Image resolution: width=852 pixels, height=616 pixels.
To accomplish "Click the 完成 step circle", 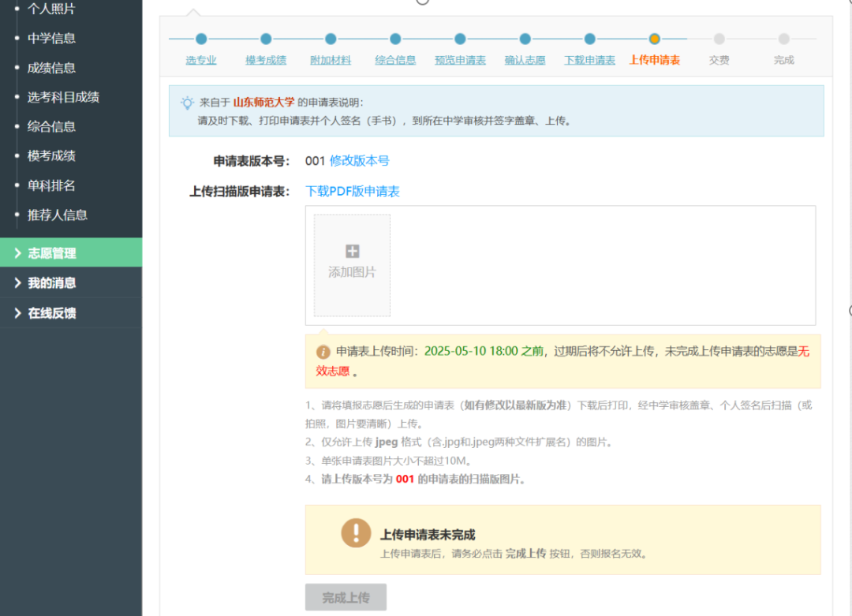I will pyautogui.click(x=783, y=39).
